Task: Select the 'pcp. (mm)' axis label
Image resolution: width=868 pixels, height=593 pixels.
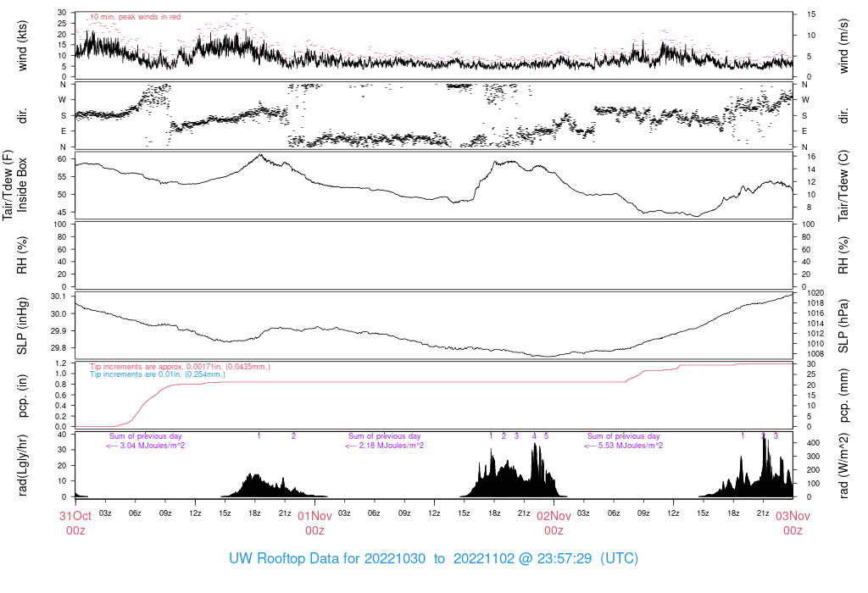Action: pyautogui.click(x=843, y=396)
